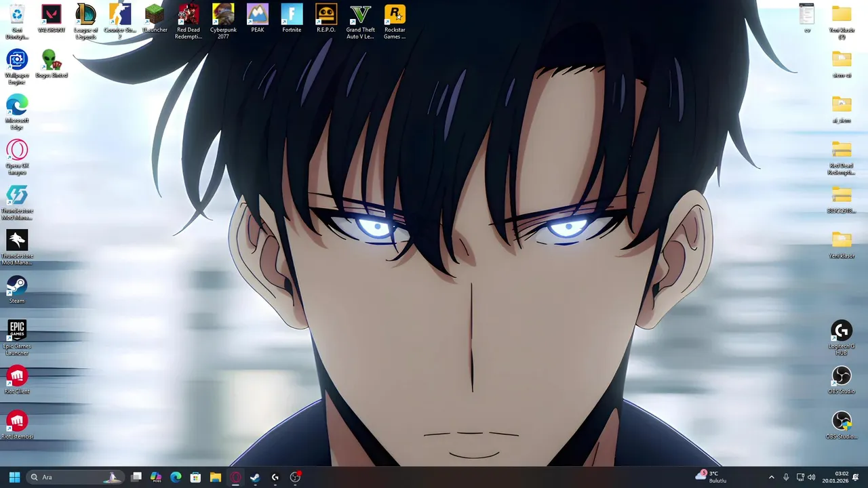The image size is (868, 488).
Task: Open the TLauncher Minecraft shortcut
Action: coord(155,18)
